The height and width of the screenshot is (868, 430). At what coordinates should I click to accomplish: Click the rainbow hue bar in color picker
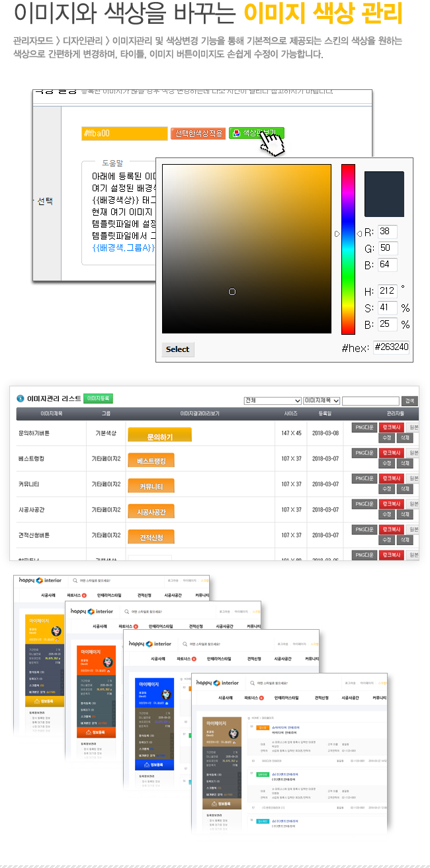point(348,249)
